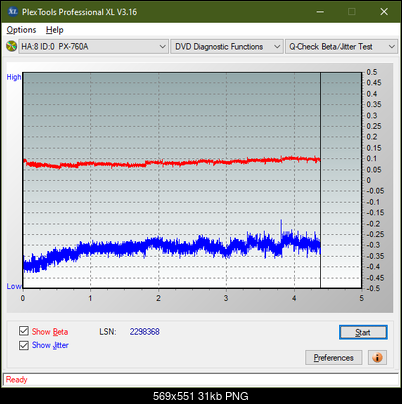Open the Options menu
Viewport: 402px width, 404px height.
coord(21,30)
